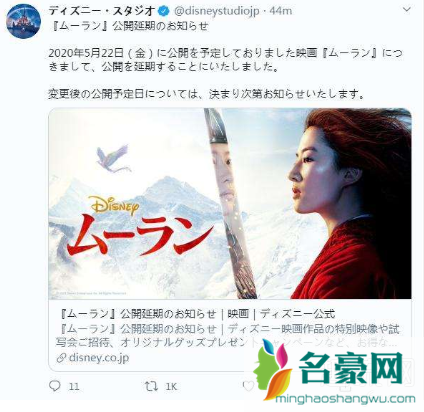This screenshot has height=412, width=424.
Task: Open the ムーラン poster card image
Action: (x=230, y=203)
